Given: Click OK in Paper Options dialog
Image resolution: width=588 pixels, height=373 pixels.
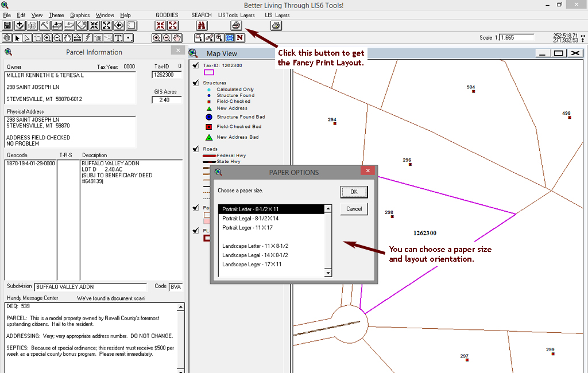Looking at the screenshot, I should pos(354,192).
